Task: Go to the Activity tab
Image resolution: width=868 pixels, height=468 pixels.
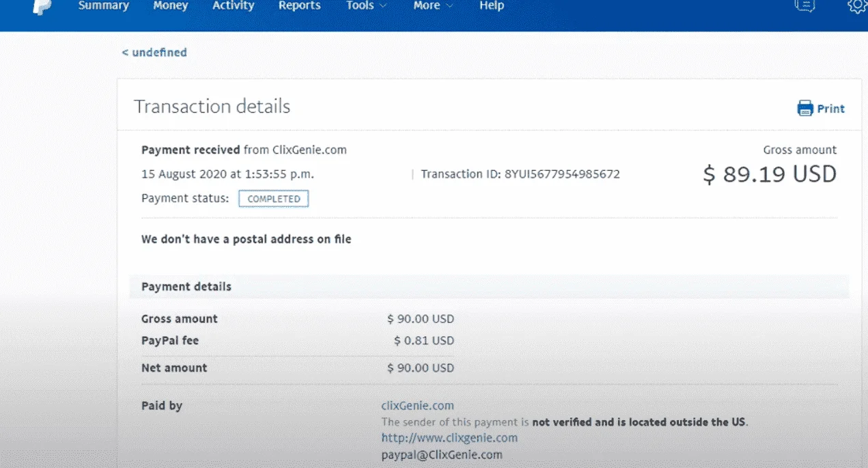Action: [x=233, y=5]
